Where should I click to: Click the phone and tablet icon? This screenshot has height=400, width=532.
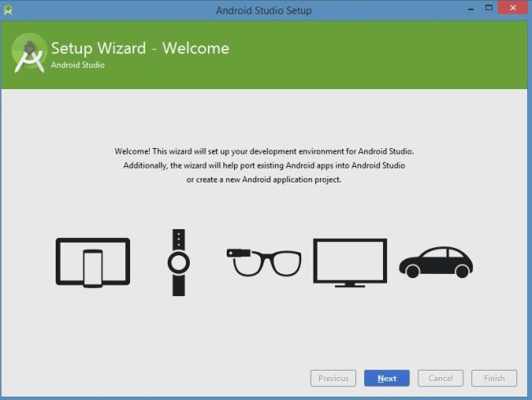pos(93,263)
